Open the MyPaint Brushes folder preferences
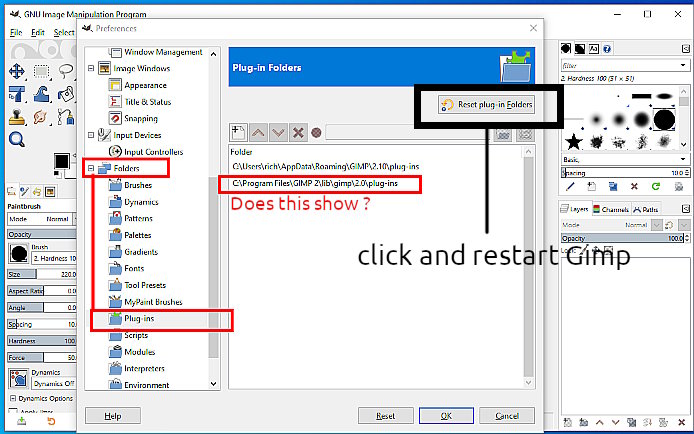Screen dimensions: 694x434 (x=153, y=302)
